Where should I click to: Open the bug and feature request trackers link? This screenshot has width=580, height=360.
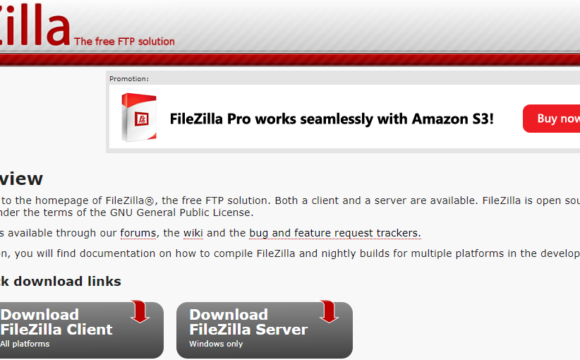tap(335, 233)
